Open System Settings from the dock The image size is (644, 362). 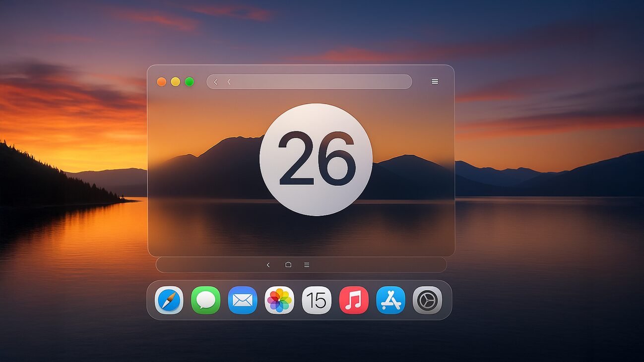tap(427, 300)
